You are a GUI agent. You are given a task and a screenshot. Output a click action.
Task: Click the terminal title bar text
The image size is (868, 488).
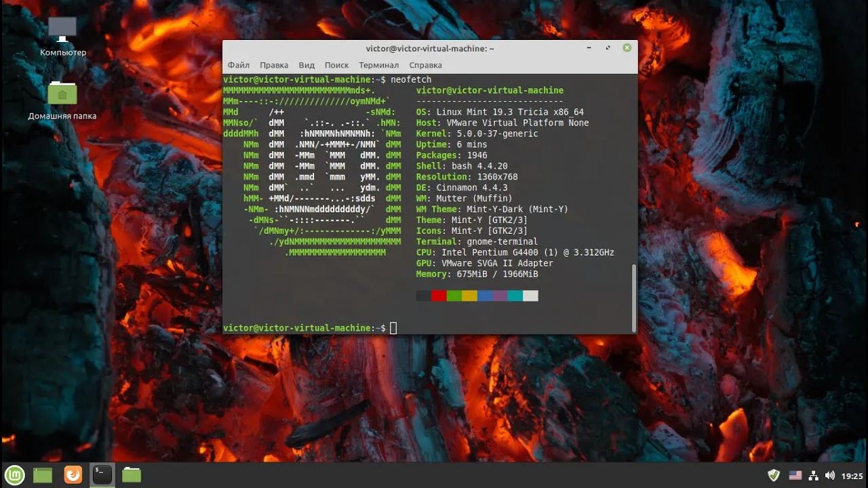(430, 49)
